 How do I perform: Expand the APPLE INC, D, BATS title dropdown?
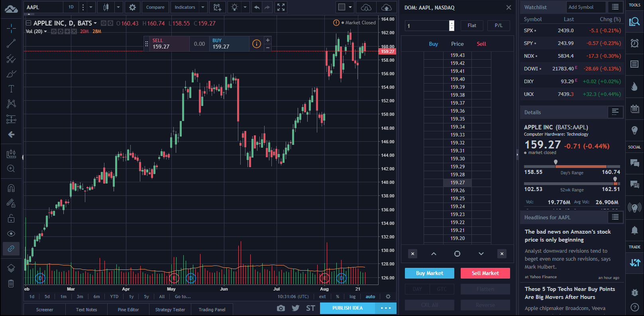(95, 23)
